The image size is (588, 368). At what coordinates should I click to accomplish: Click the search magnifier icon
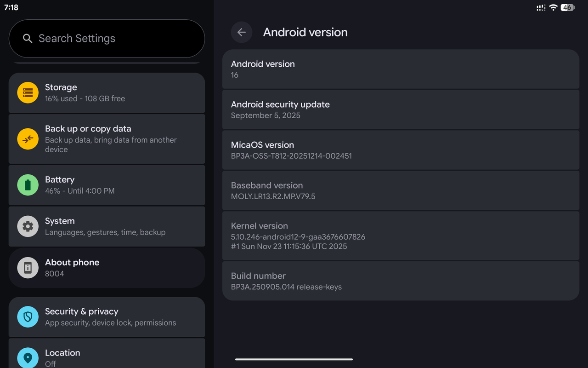(28, 39)
